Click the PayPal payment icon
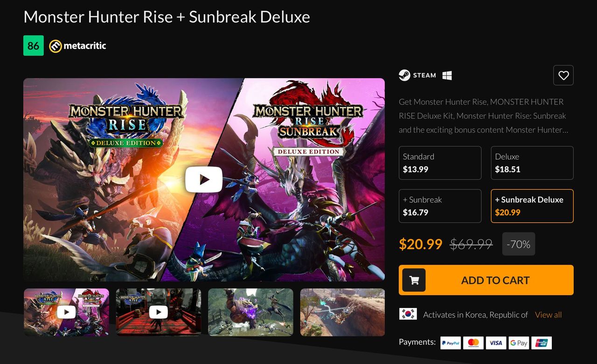The width and height of the screenshot is (597, 364). (451, 343)
